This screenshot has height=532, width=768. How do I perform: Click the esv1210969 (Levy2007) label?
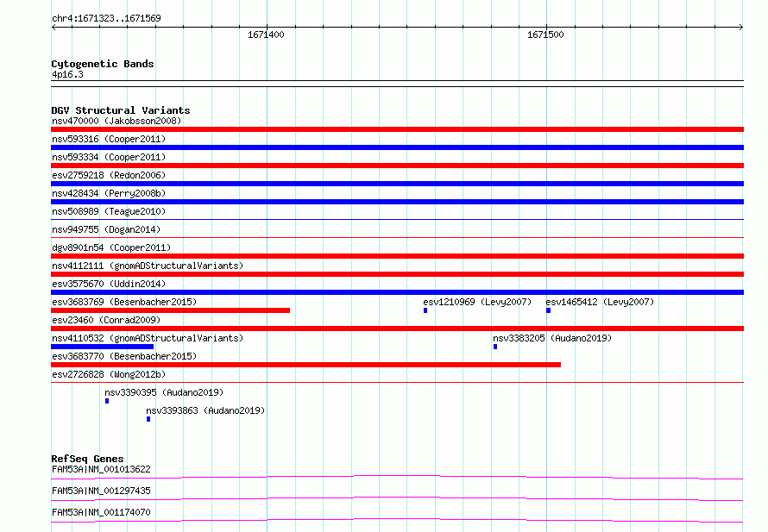pos(477,302)
